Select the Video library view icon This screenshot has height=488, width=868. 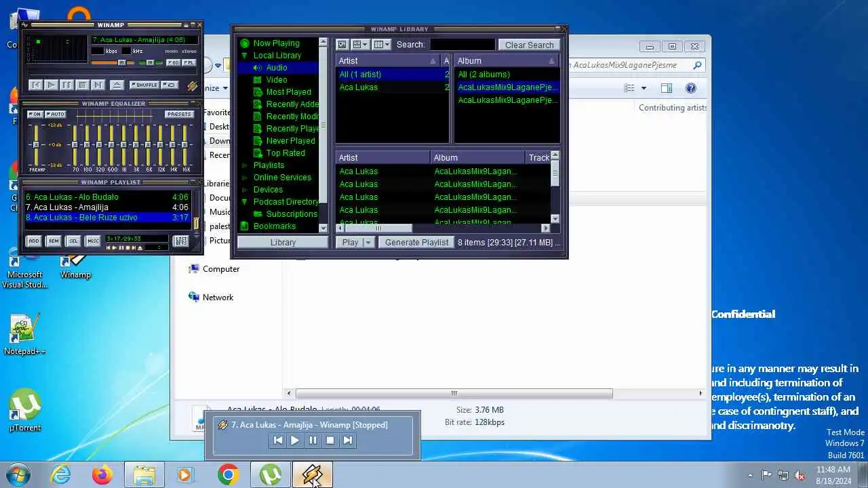(x=258, y=80)
